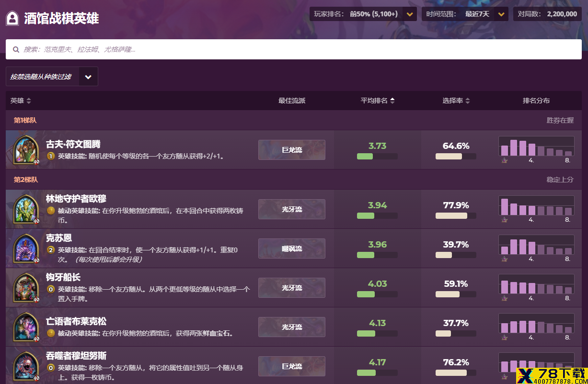The image size is (588, 384).
Task: Click the 排名分布 column header
Action: 536,101
